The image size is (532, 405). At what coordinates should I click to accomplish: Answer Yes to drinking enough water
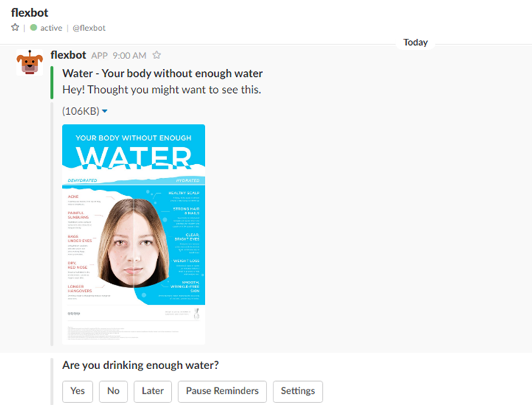(78, 392)
